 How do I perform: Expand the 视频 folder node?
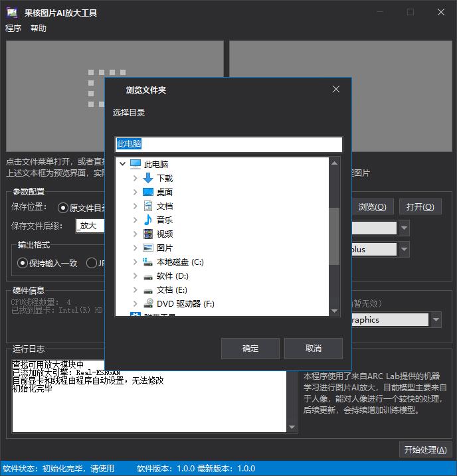pos(135,234)
